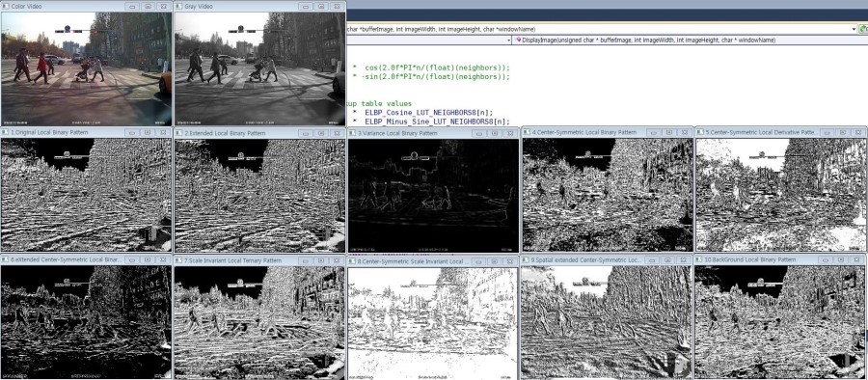The image size is (868, 380).
Task: Select the 5.Center-Symmetric Local Derivative output image
Action: point(780,195)
